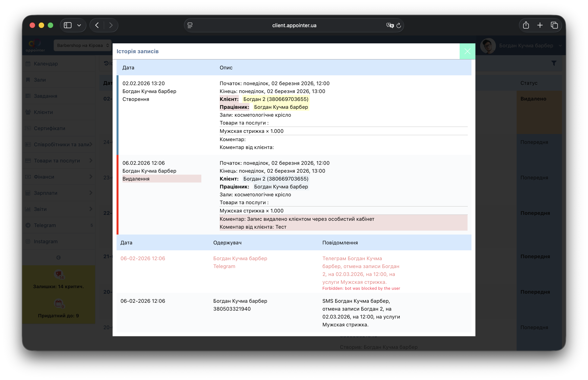Screen dimensions: 588x380
Task: Open the Safari share icon
Action: point(526,25)
